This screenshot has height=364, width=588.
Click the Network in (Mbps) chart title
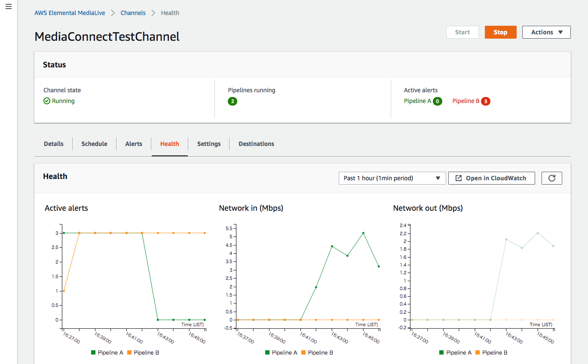tap(251, 208)
